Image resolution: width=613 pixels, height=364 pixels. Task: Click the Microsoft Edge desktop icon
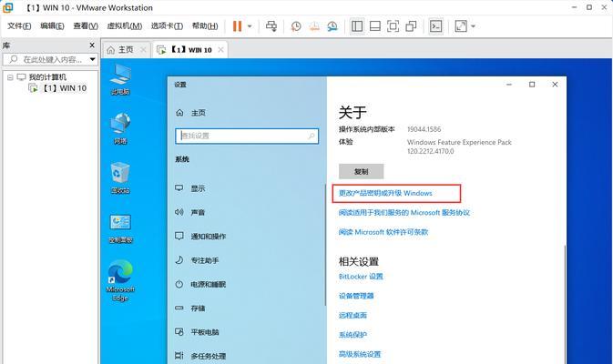point(120,281)
